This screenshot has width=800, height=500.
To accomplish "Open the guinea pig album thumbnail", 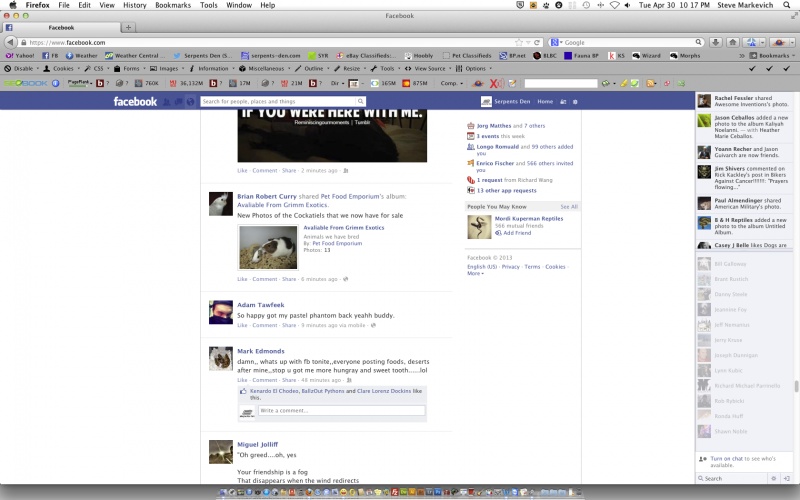I will 268,247.
